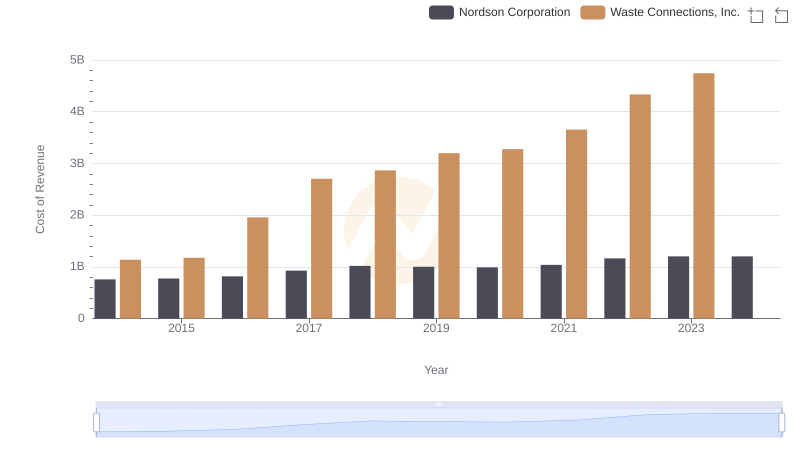Viewport: 800px width, 461px height.
Task: Click the 2B y-axis label
Action: coord(77,215)
